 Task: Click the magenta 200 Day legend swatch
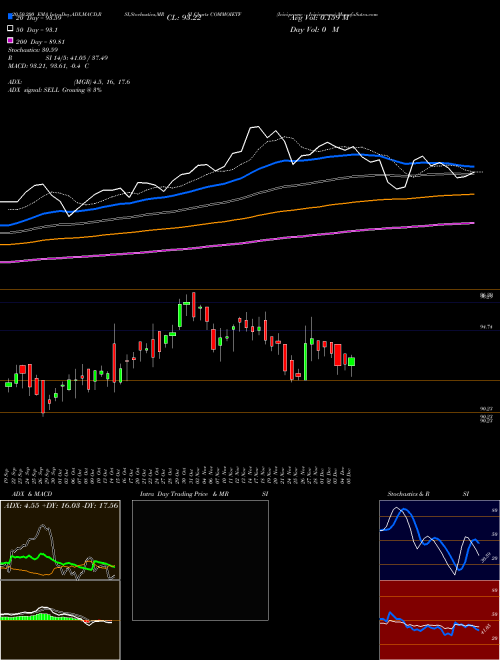click(x=10, y=41)
